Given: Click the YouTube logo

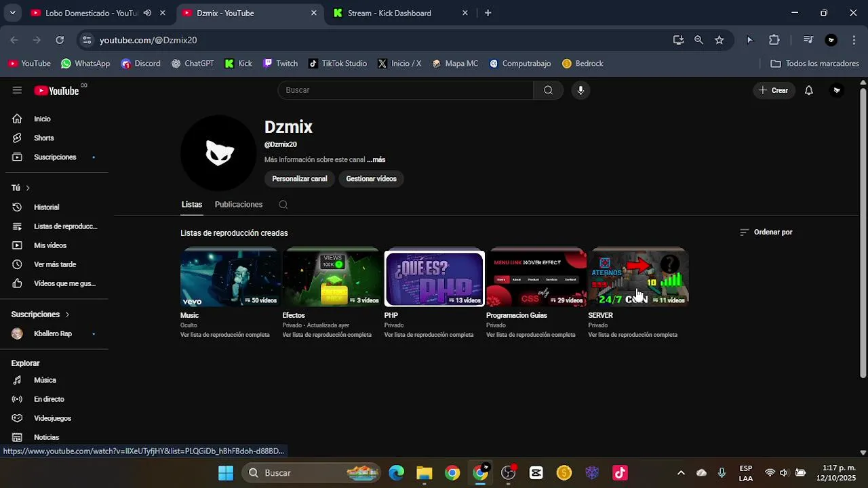Looking at the screenshot, I should pyautogui.click(x=57, y=91).
